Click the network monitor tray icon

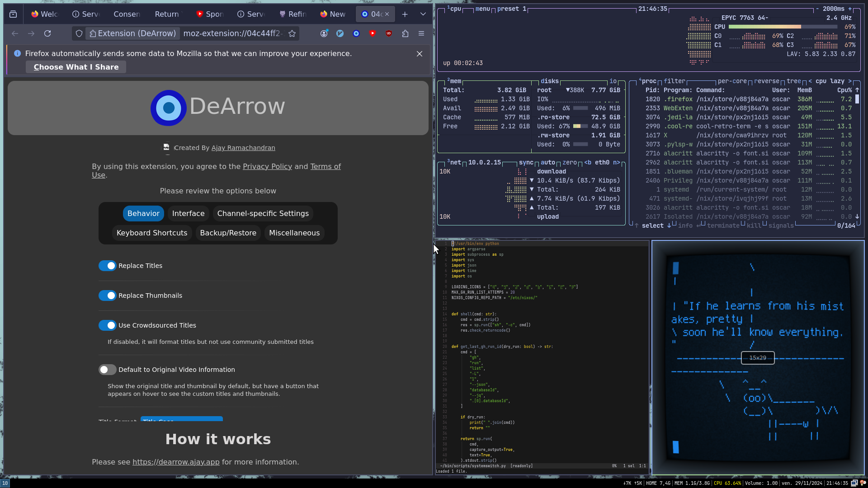click(854, 483)
